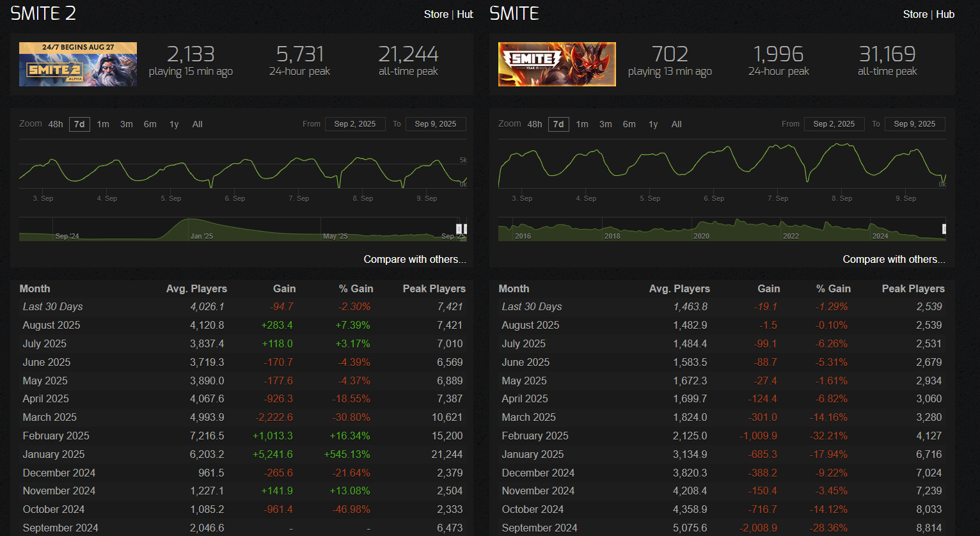The image size is (980, 536).
Task: Edit From date field on SMITE chart
Action: tap(834, 124)
